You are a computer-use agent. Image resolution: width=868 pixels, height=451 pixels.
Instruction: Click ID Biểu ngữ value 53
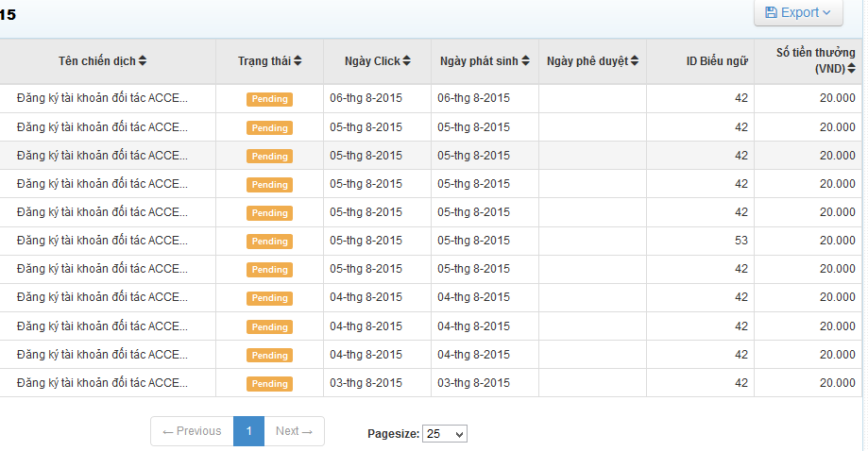741,241
